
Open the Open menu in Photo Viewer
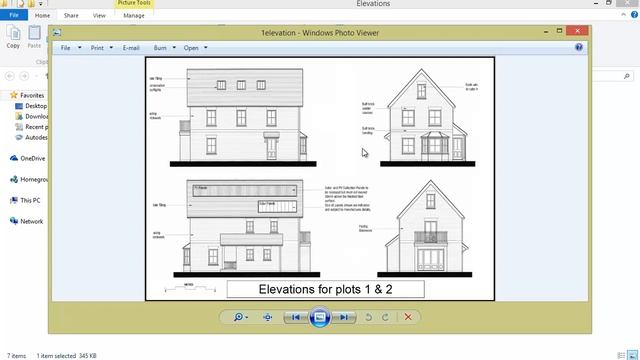point(191,48)
